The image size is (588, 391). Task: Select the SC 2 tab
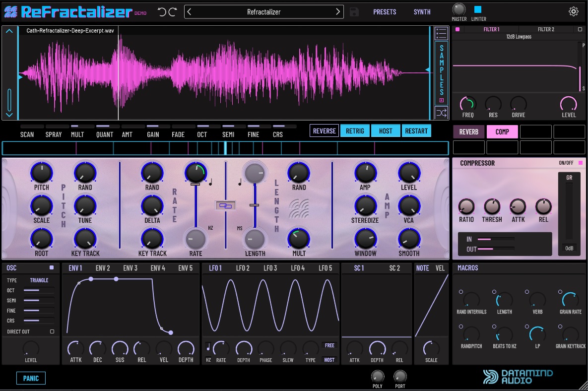[394, 268]
